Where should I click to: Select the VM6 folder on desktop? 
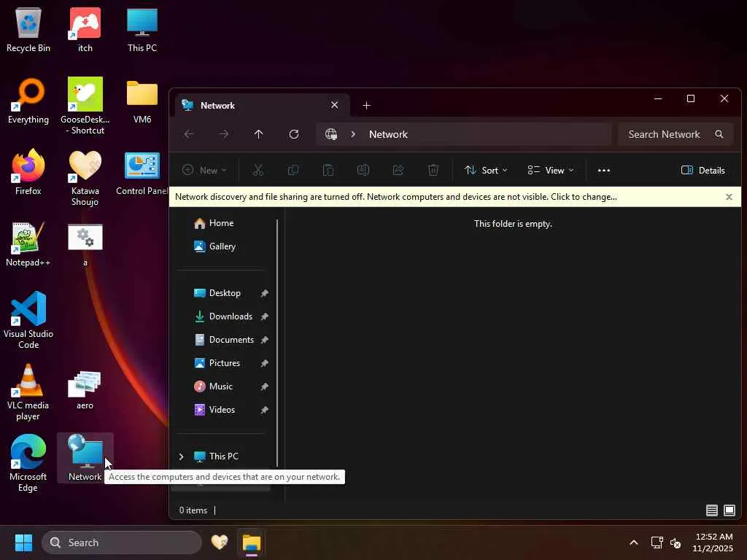[142, 101]
